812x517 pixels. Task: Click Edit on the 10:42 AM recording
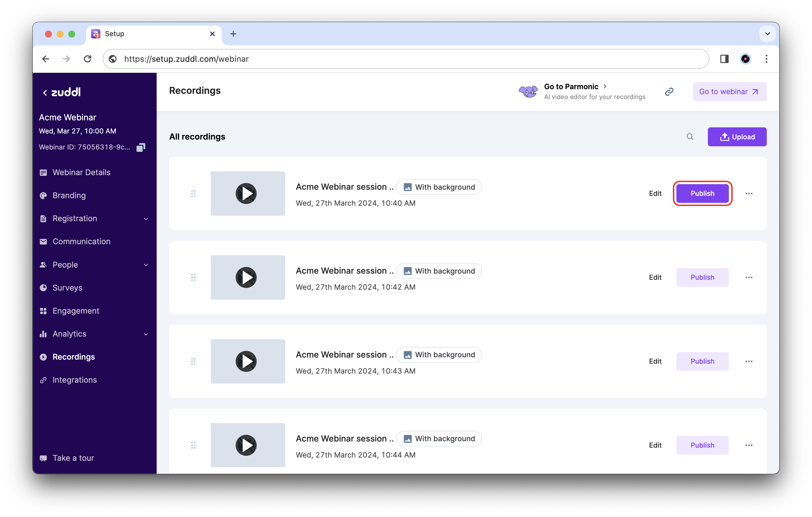[x=655, y=277]
